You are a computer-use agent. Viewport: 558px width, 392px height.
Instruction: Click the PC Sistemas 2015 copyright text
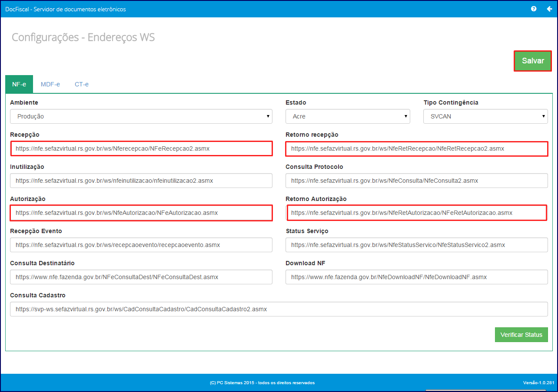tap(262, 383)
